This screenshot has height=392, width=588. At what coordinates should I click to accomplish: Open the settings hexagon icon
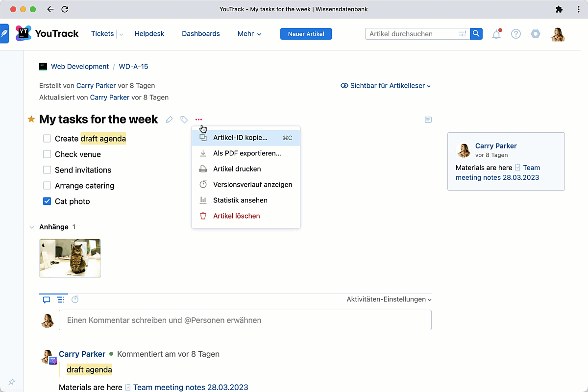click(535, 34)
